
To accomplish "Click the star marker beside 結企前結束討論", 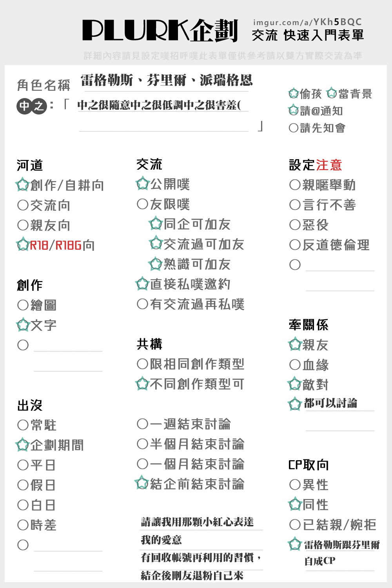I will (142, 483).
